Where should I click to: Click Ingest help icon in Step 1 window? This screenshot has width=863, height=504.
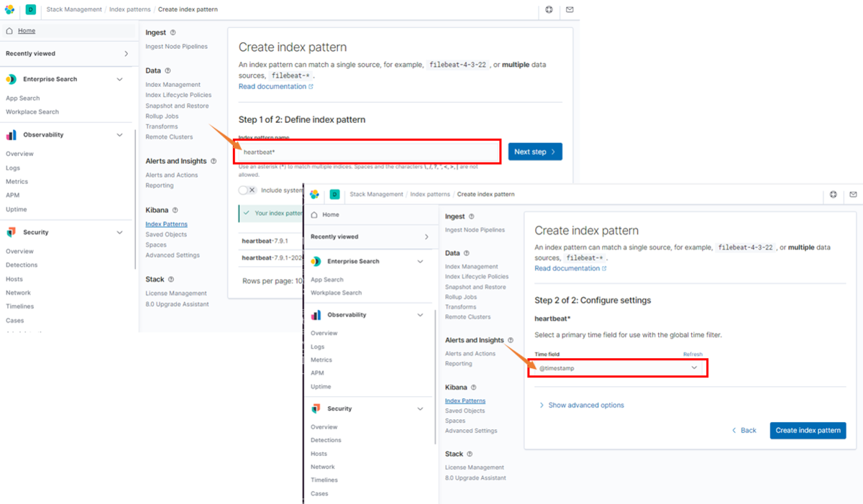click(x=173, y=32)
